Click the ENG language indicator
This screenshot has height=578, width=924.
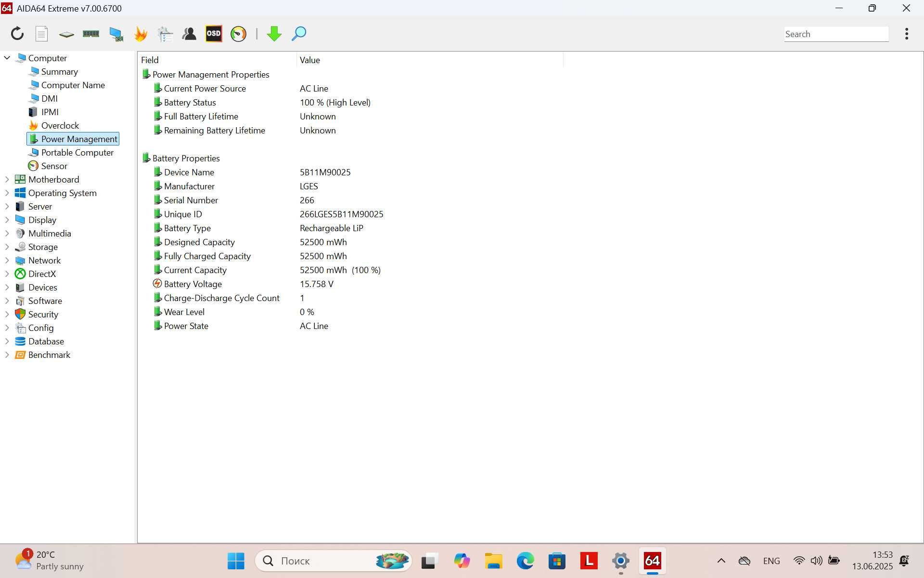pos(771,561)
